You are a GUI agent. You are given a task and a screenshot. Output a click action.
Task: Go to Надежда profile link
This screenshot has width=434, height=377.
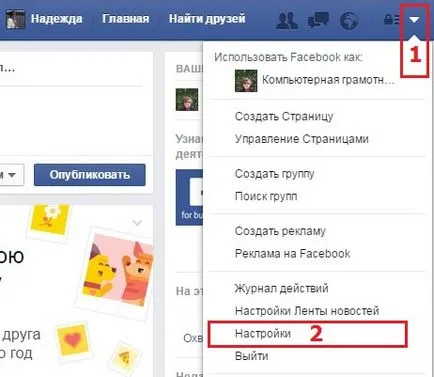pos(56,19)
